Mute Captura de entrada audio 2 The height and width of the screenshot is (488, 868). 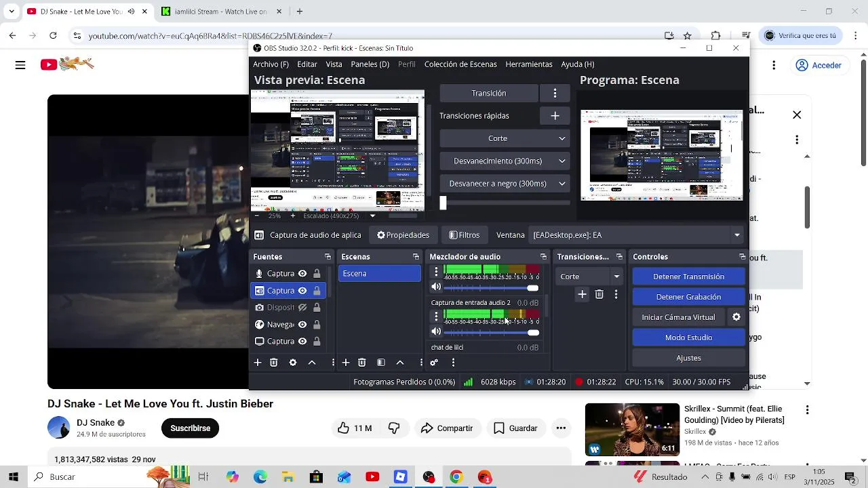(436, 332)
